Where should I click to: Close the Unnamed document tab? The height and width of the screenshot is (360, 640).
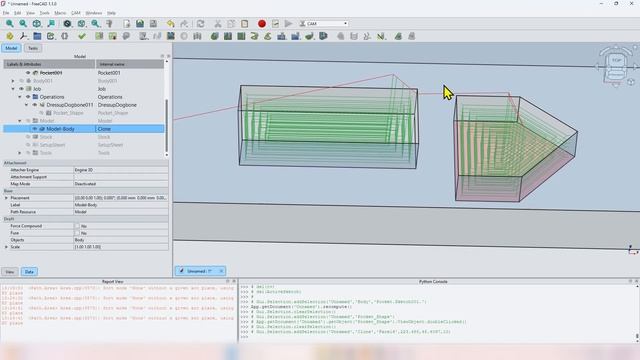[221, 271]
